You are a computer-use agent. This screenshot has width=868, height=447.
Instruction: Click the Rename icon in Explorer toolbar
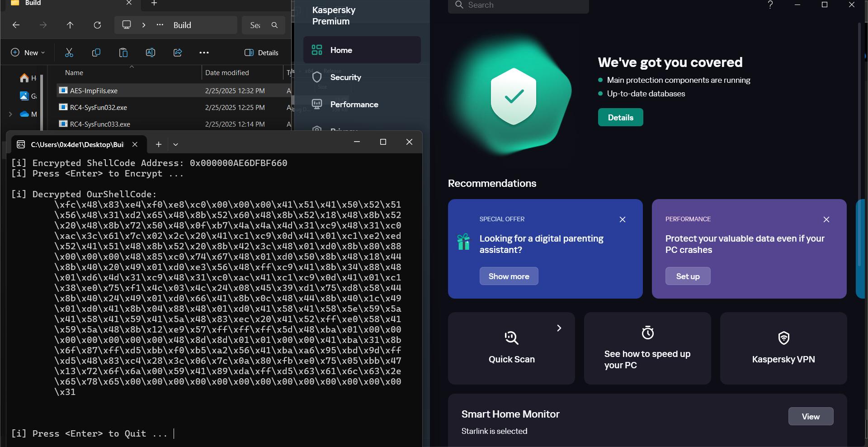pos(151,52)
